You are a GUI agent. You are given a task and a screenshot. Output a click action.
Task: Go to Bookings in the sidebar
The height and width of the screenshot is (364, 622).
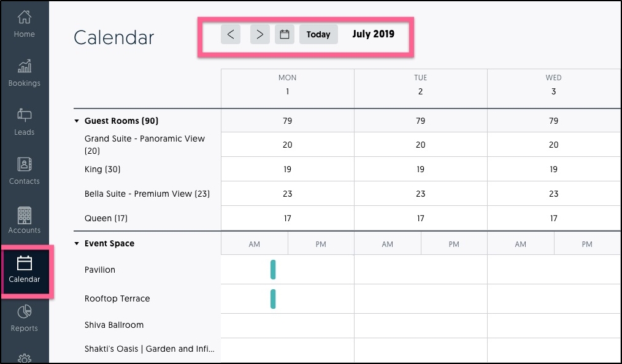pyautogui.click(x=25, y=73)
